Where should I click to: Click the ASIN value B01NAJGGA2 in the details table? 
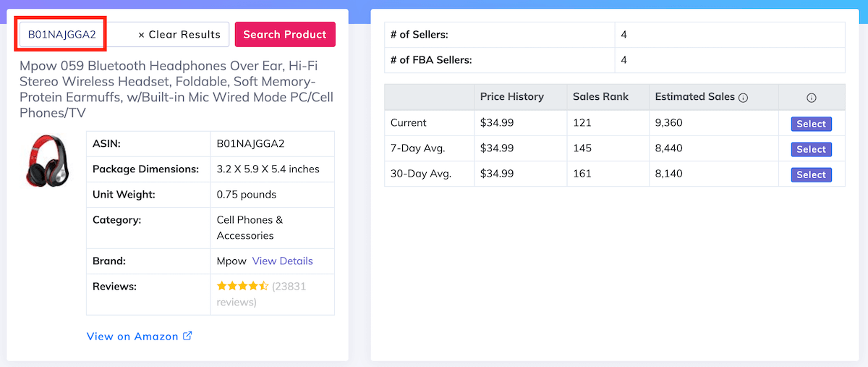tap(250, 143)
